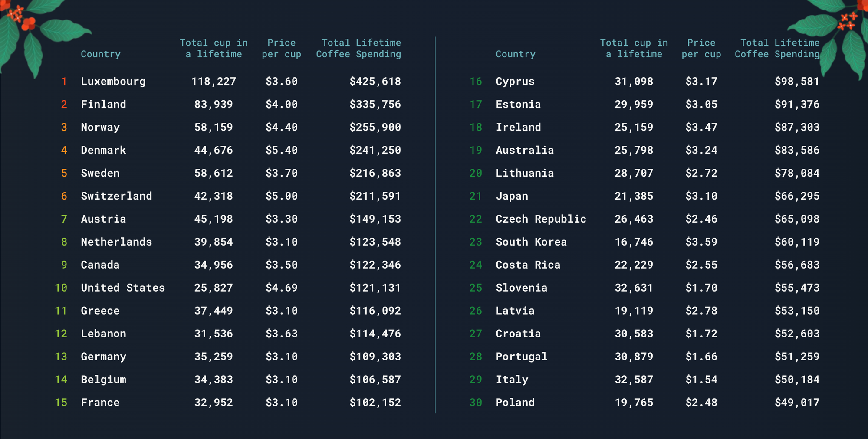
Task: Select the United States country name
Action: tap(122, 288)
